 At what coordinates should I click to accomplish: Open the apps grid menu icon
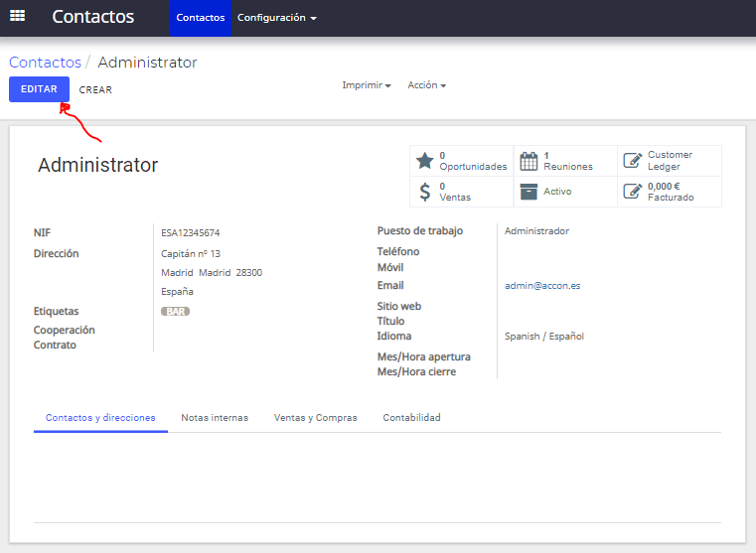pos(17,16)
